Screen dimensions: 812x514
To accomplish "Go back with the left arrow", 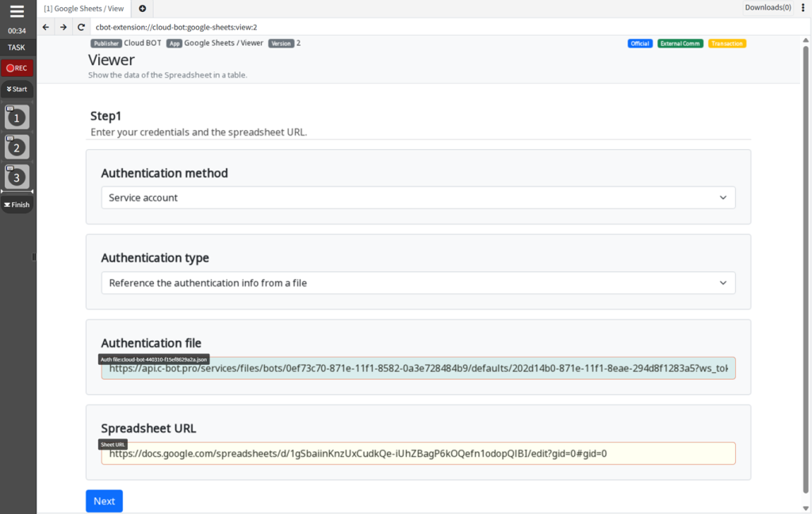I will (45, 27).
